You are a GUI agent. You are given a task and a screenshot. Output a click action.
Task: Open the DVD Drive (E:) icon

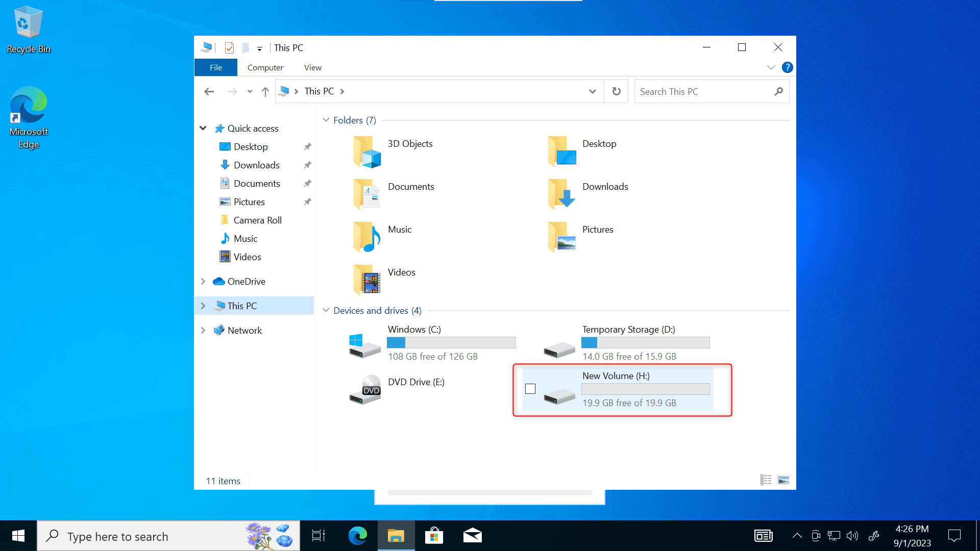pyautogui.click(x=365, y=390)
